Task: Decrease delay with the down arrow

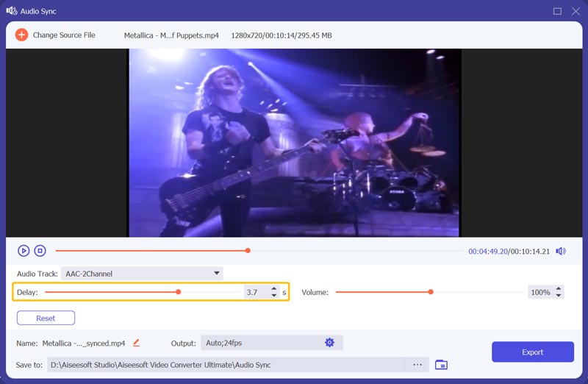Action: (274, 296)
